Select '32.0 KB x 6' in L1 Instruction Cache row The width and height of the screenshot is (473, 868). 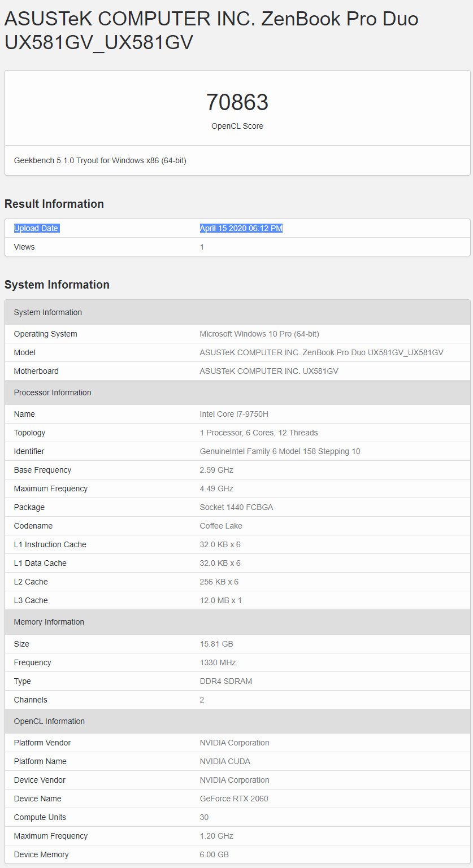coord(220,544)
